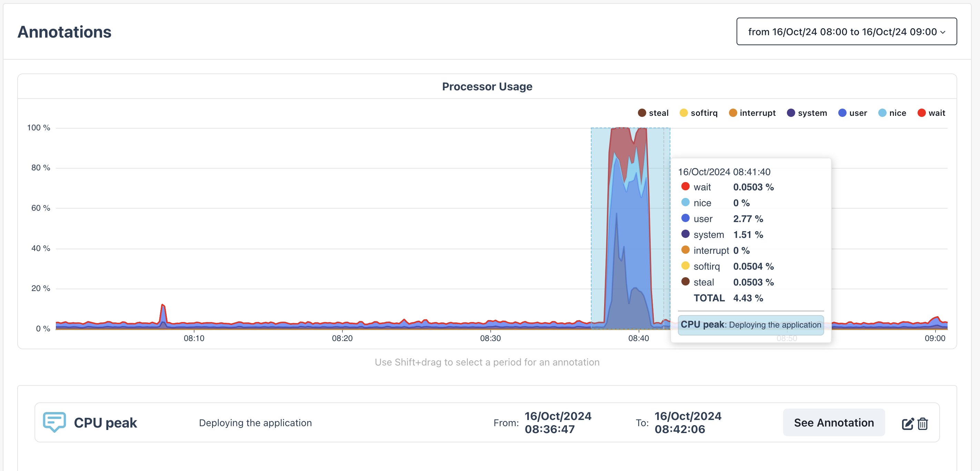Viewport: 980px width, 471px height.
Task: Click the 'Deploying the application' description in list
Action: [255, 423]
